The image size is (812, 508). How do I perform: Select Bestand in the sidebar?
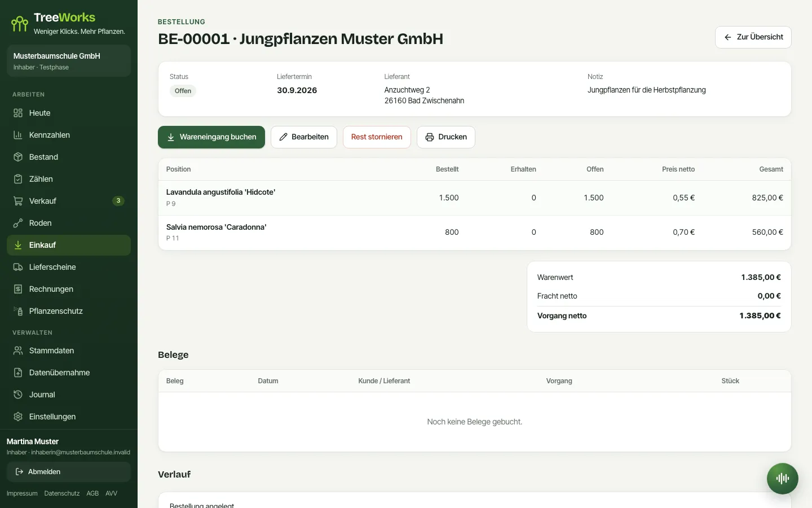[69, 157]
